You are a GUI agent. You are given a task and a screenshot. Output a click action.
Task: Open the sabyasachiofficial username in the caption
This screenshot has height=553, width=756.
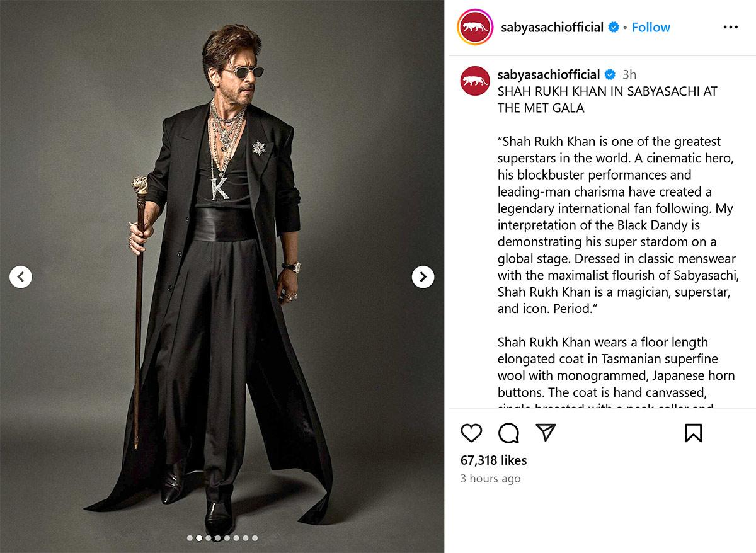pyautogui.click(x=548, y=74)
